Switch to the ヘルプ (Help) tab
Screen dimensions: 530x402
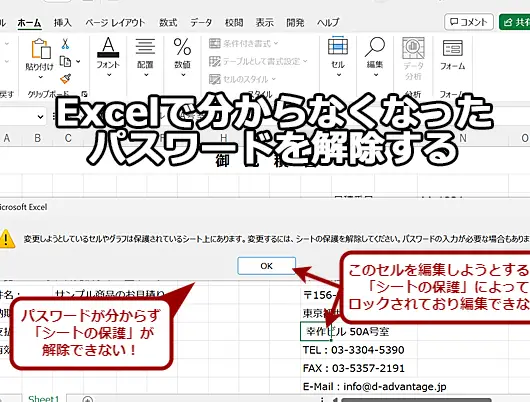point(328,23)
